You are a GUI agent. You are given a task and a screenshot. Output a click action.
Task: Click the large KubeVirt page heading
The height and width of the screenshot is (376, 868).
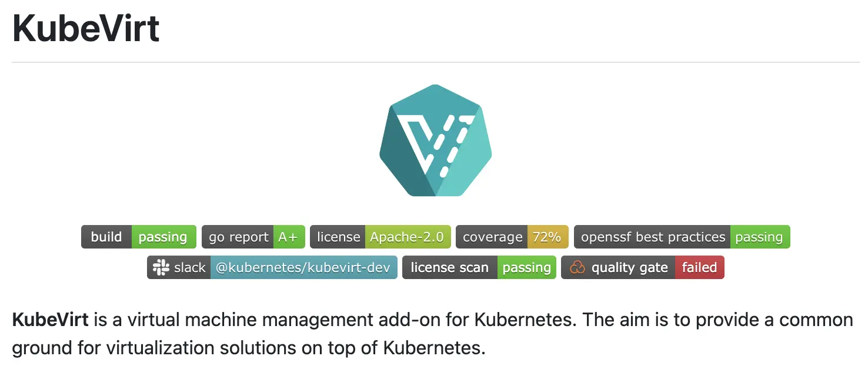(86, 28)
